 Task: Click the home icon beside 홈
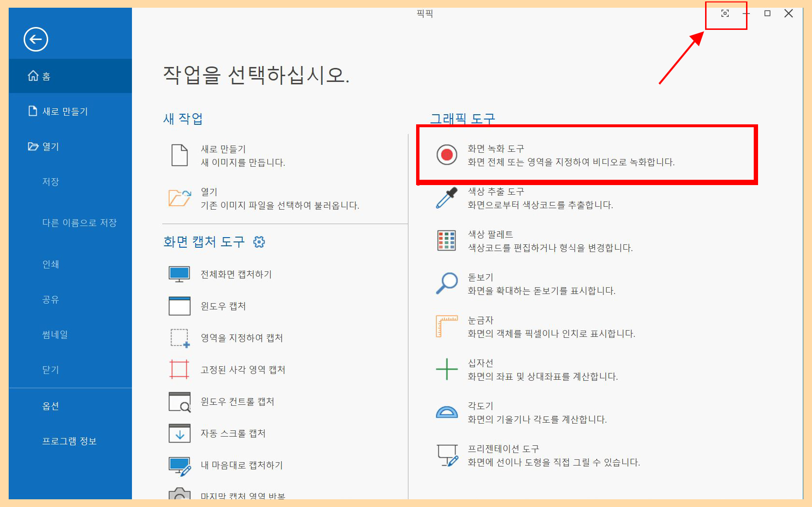pos(33,76)
